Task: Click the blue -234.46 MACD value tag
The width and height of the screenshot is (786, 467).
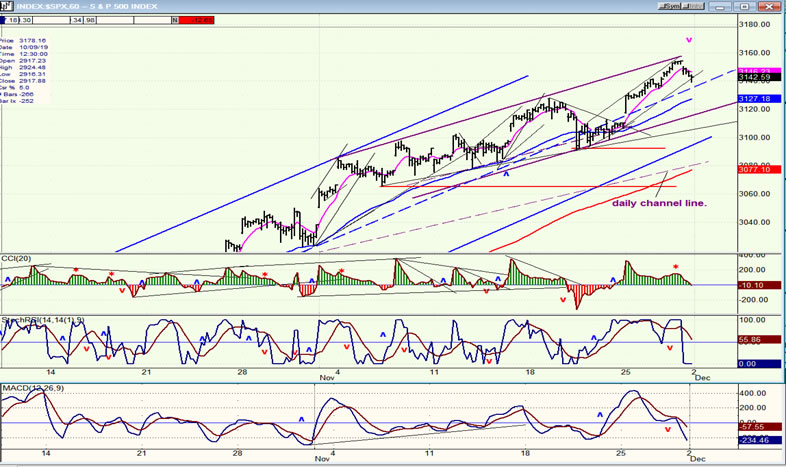Action: click(x=759, y=440)
